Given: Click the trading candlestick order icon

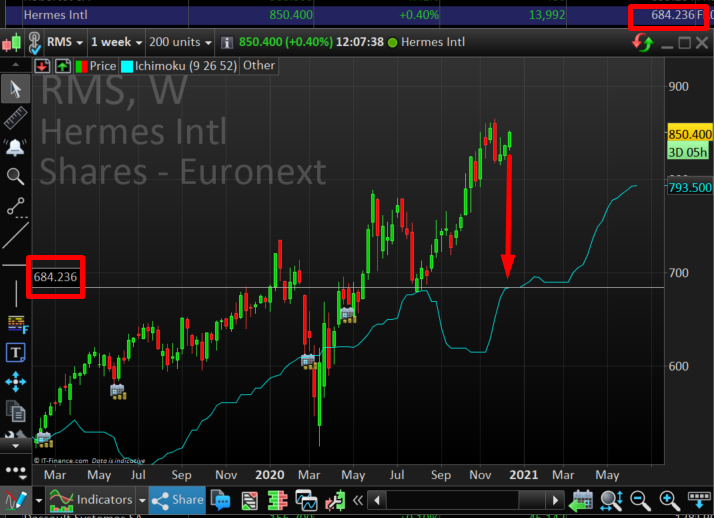Looking at the screenshot, I should (335, 501).
